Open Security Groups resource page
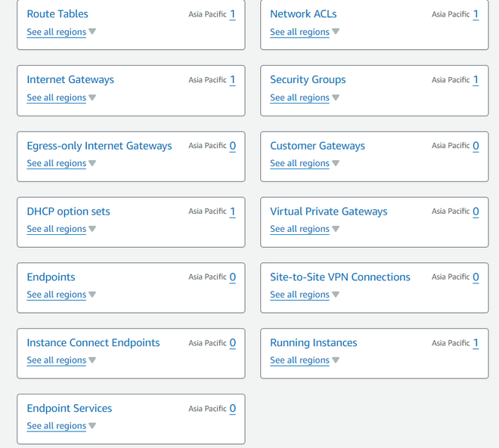This screenshot has height=448, width=499. point(308,79)
